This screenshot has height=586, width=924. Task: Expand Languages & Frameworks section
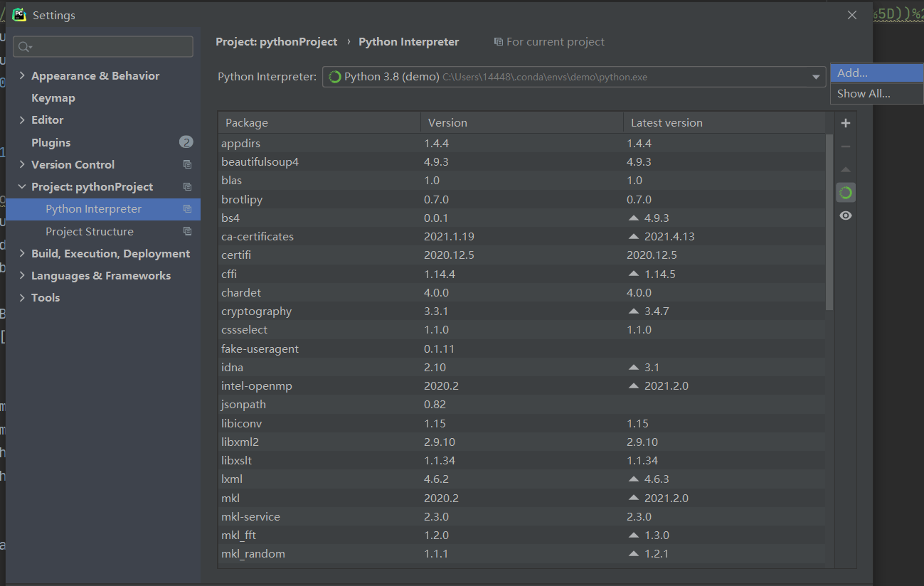click(x=22, y=275)
